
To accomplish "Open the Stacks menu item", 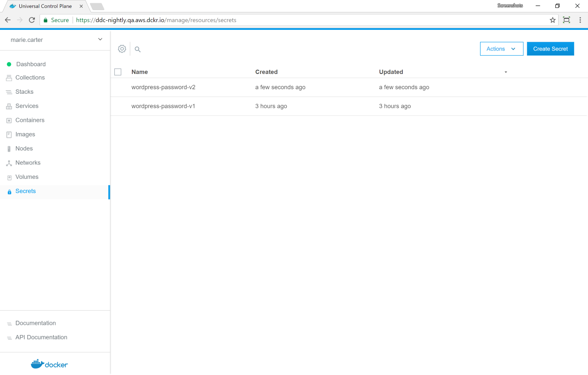I will pyautogui.click(x=24, y=92).
